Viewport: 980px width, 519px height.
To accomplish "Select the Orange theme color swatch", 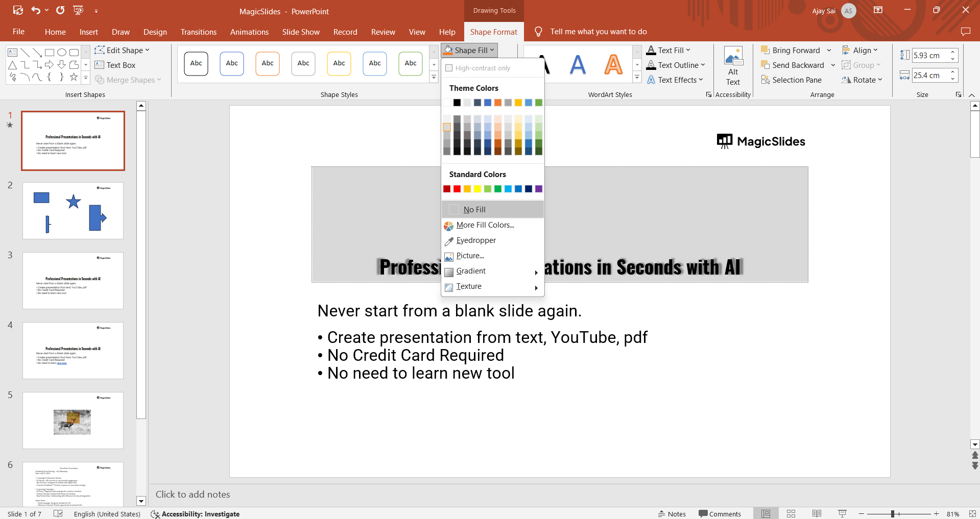I will (x=498, y=103).
